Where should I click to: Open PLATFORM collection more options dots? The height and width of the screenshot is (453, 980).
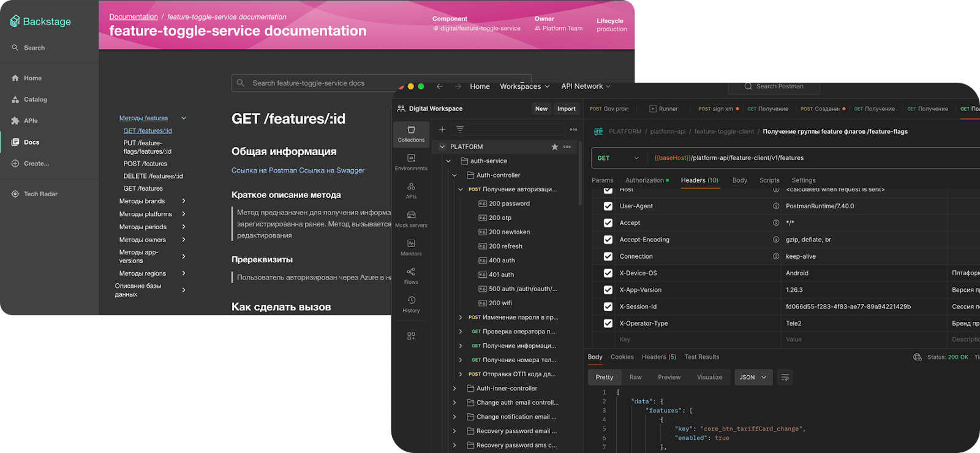click(x=567, y=147)
